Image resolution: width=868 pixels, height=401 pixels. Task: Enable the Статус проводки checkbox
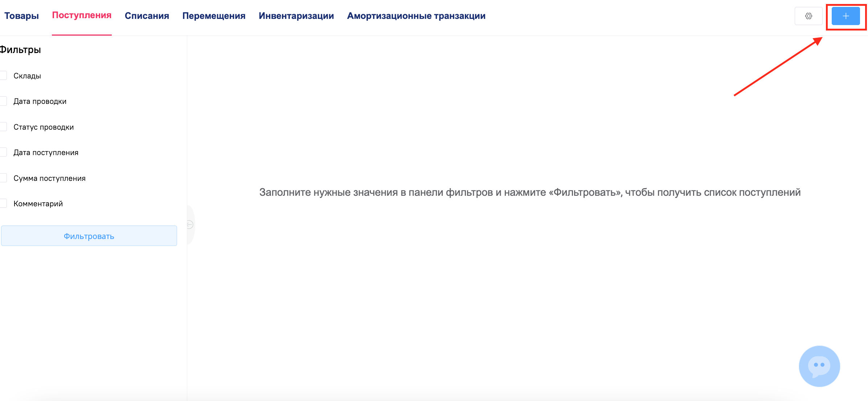(x=3, y=127)
